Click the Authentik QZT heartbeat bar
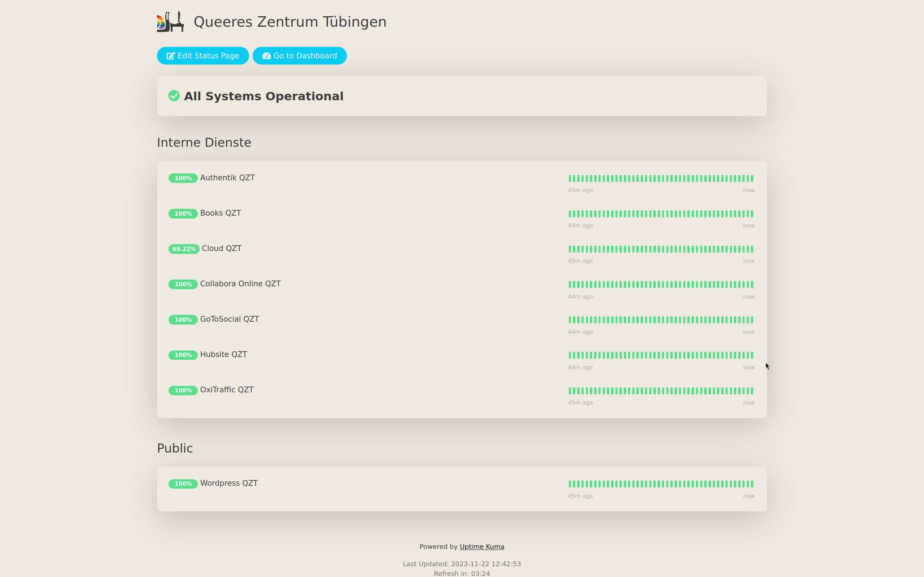The height and width of the screenshot is (577, 924). tap(661, 178)
